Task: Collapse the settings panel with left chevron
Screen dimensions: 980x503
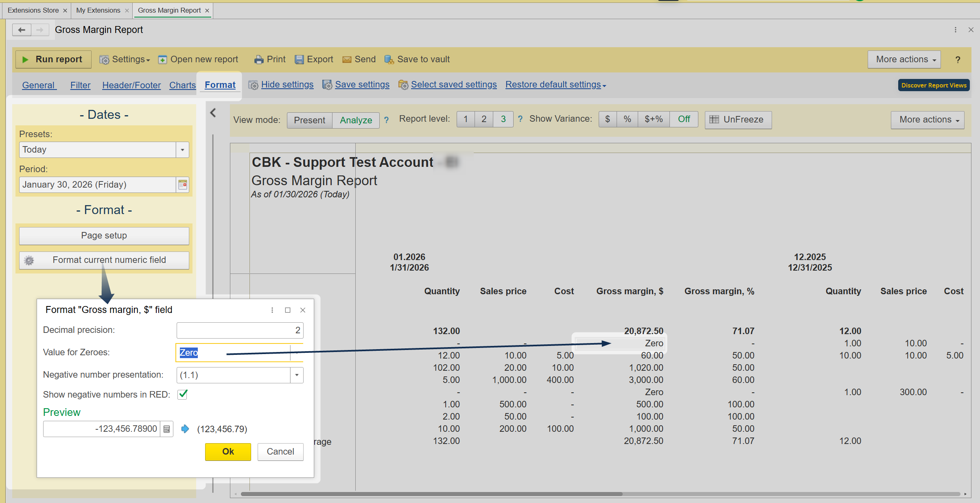Action: (213, 113)
